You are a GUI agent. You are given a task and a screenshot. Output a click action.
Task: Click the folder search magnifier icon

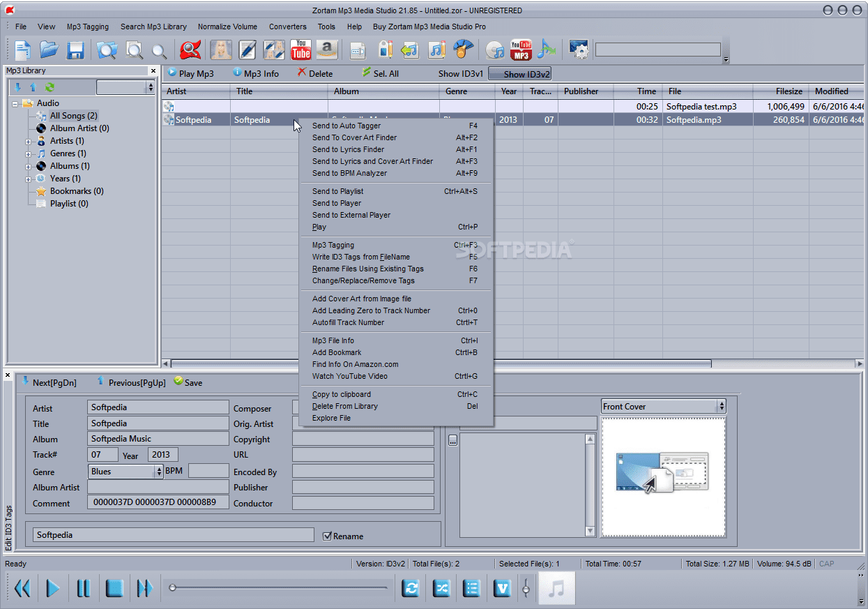[x=107, y=50]
